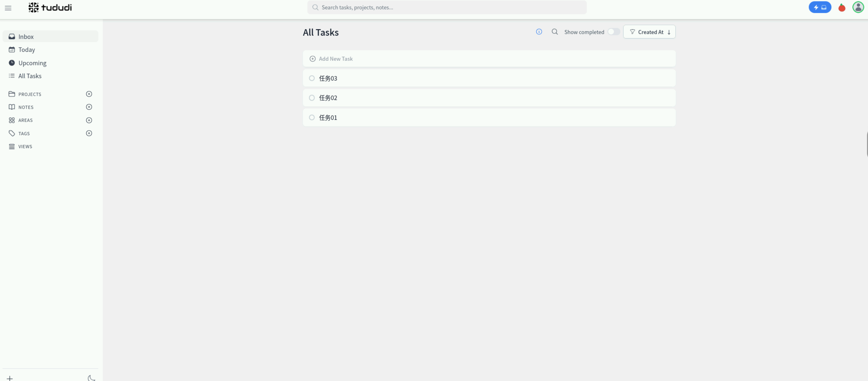The image size is (868, 381).
Task: Click the bottom-left plus create button
Action: click(10, 378)
